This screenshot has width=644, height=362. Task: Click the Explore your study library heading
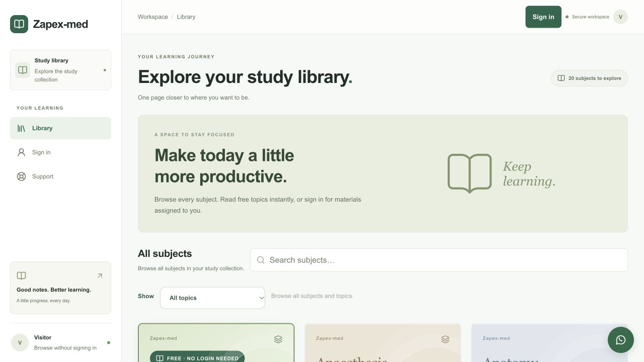pyautogui.click(x=245, y=77)
